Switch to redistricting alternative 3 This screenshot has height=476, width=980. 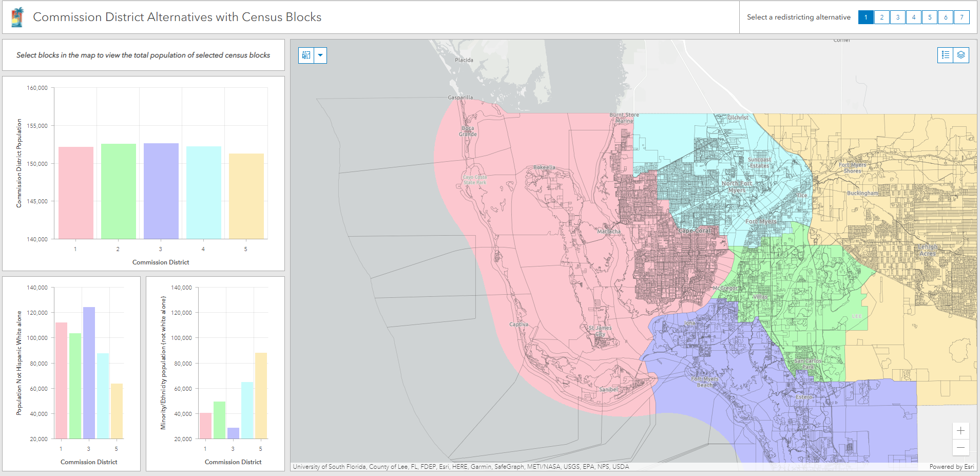897,17
